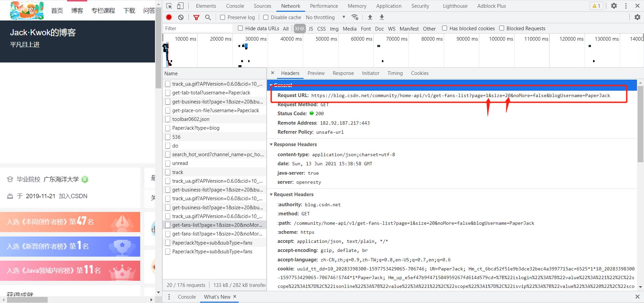The height and width of the screenshot is (303, 644).
Task: Open network conditions wifi icon
Action: 355,17
